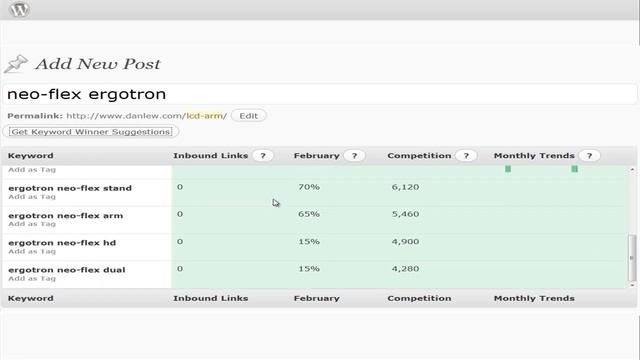Click the bottom February footer header
The height and width of the screenshot is (360, 640).
coord(317,298)
